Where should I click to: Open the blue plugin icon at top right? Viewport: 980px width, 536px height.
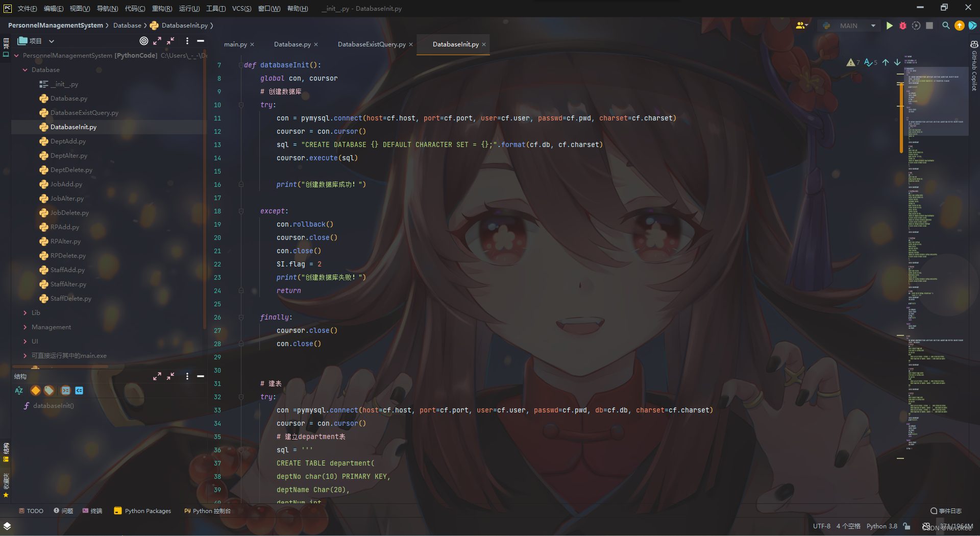973,26
